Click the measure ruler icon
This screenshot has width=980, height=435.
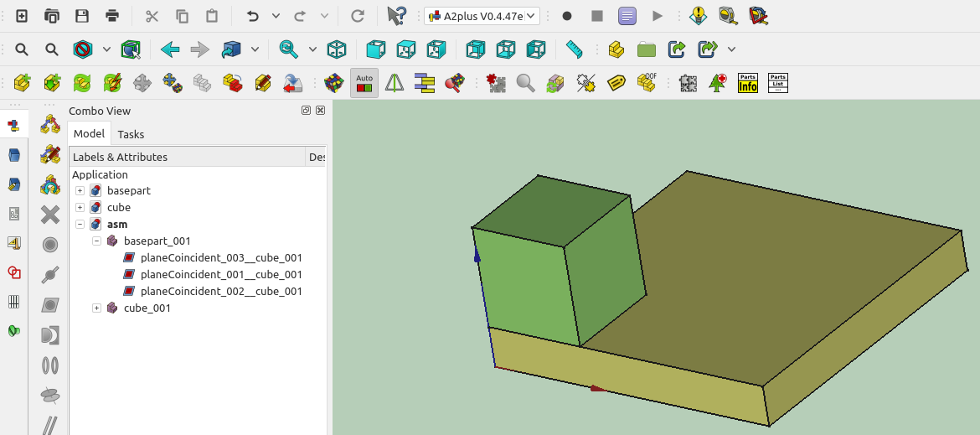coord(574,49)
